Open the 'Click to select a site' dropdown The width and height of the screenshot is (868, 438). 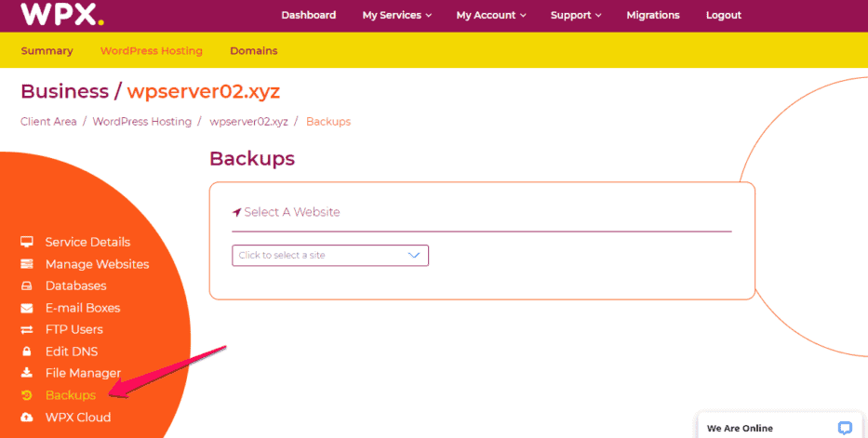pos(330,256)
